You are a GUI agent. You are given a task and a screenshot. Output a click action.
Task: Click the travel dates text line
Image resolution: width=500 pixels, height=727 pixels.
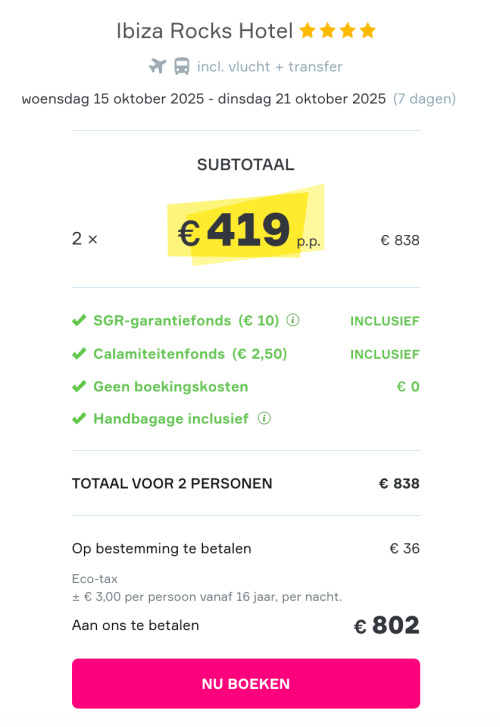coord(238,99)
